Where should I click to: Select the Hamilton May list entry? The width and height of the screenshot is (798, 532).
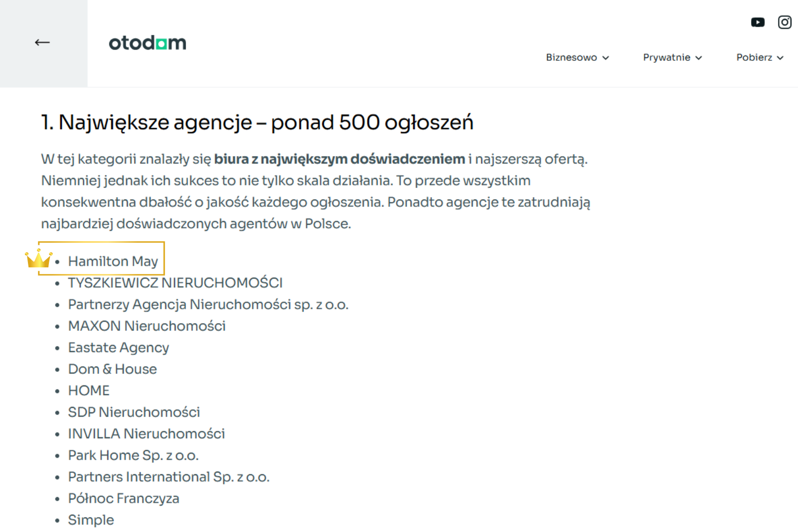[113, 261]
